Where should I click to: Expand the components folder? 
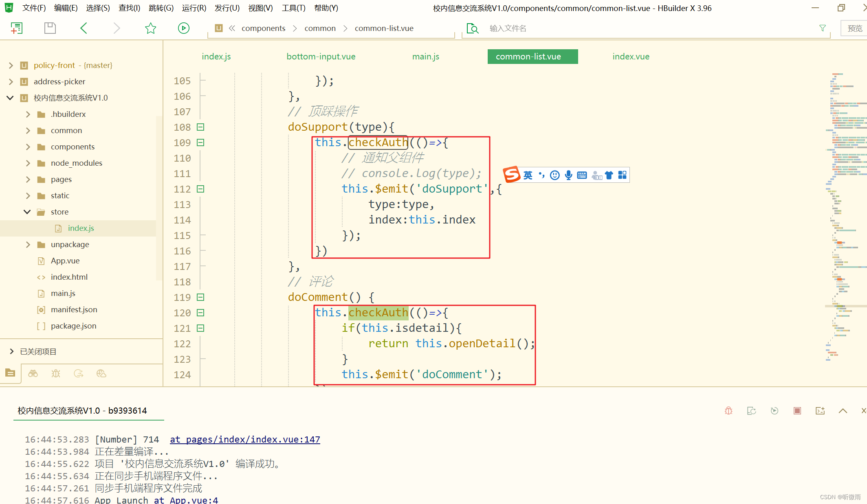(28, 147)
